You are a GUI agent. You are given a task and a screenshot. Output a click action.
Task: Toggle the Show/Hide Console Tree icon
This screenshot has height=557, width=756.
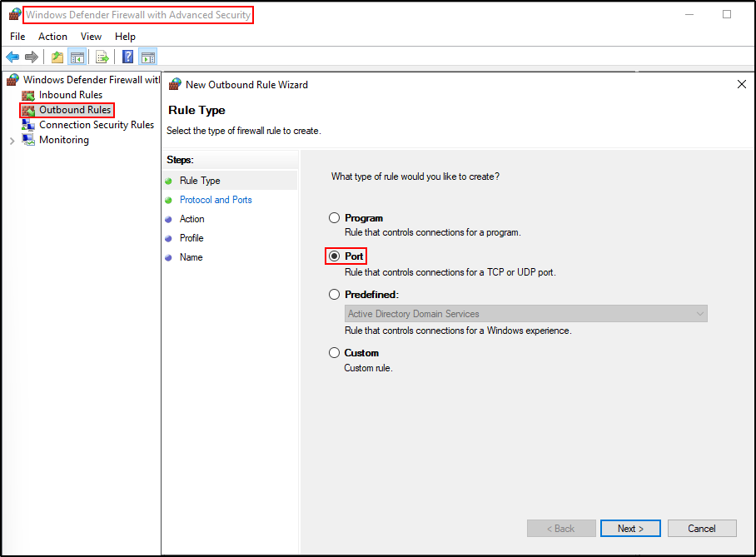coord(77,57)
